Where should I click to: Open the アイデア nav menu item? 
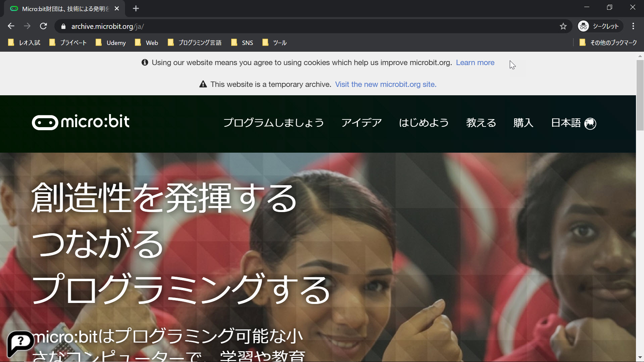pos(361,123)
